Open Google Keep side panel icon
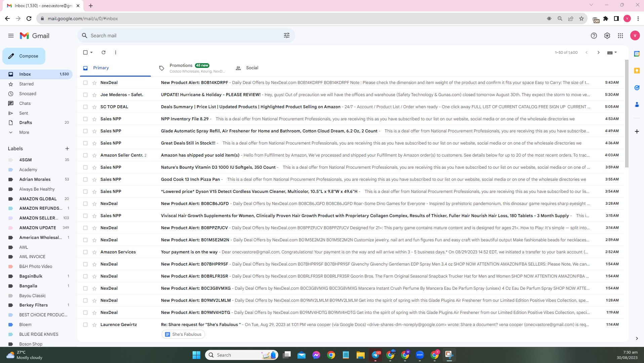 637,71
